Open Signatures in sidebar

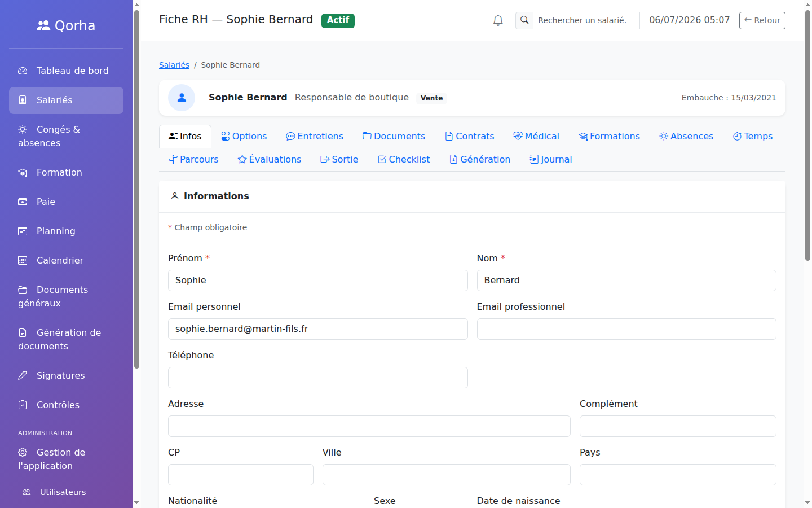(66, 376)
